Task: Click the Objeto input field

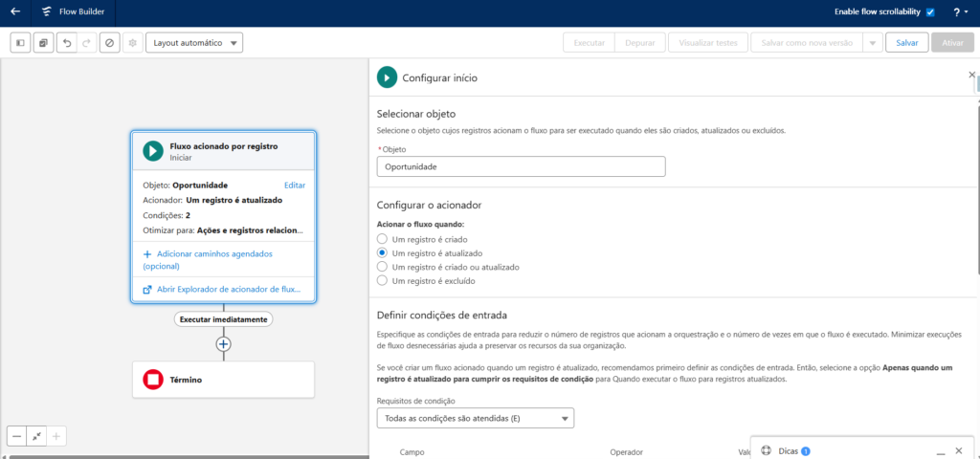Action: (521, 166)
